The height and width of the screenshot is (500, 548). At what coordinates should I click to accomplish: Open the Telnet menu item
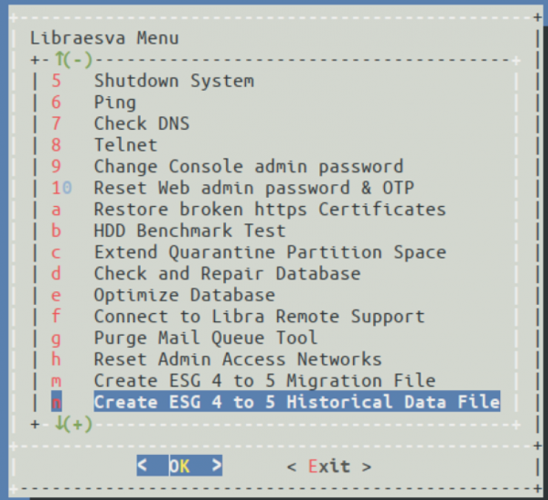point(126,145)
